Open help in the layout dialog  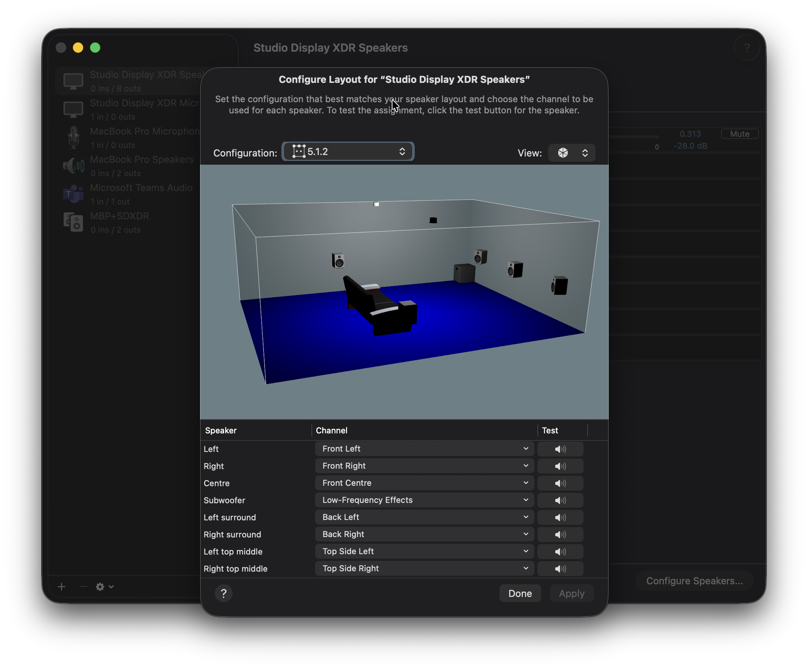[x=223, y=594]
